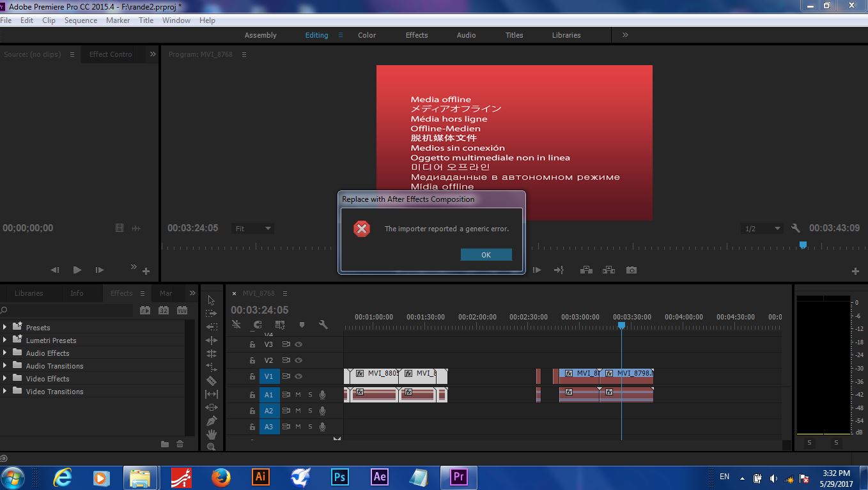Switch to the Audio workspace

[466, 35]
